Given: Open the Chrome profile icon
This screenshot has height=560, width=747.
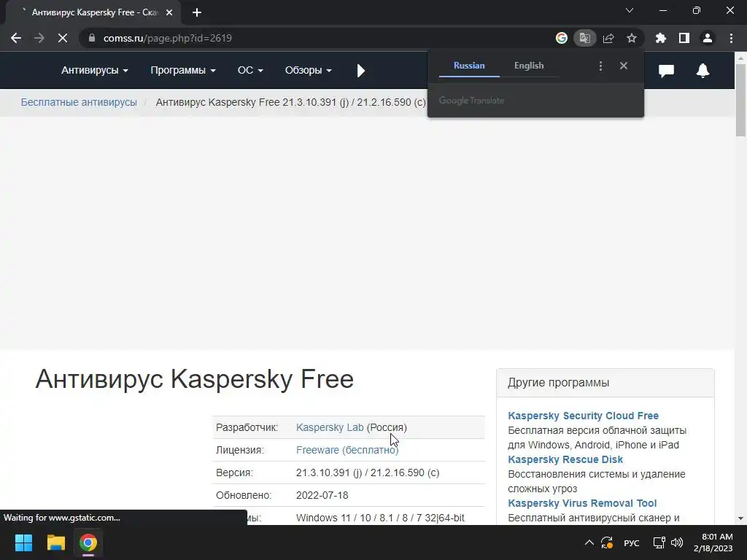Looking at the screenshot, I should point(708,38).
